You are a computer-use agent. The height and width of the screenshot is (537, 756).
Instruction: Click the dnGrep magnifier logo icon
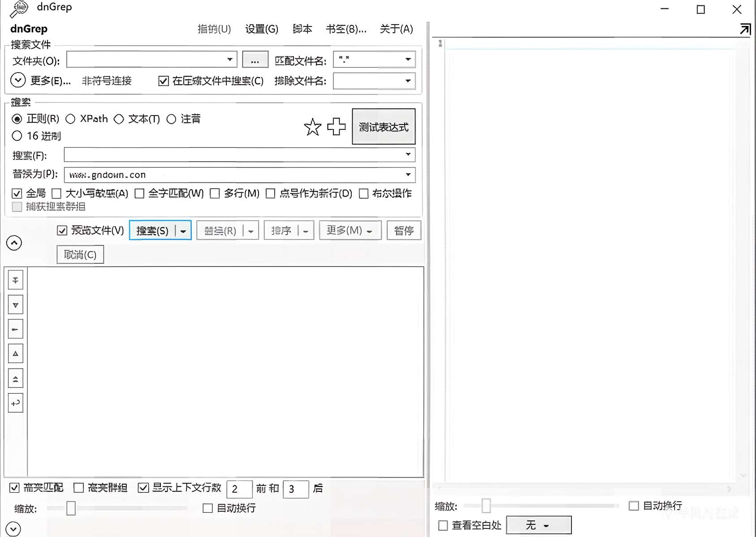click(18, 8)
